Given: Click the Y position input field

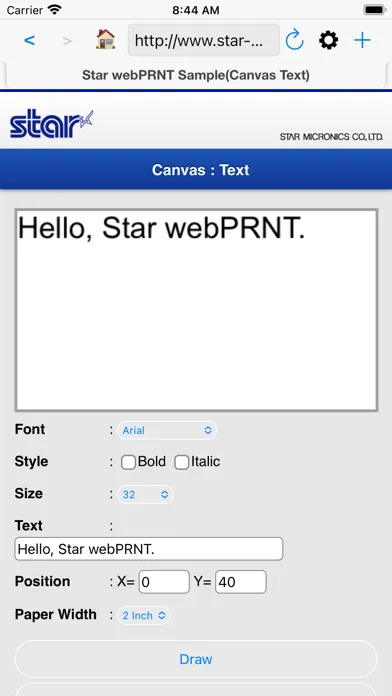Looking at the screenshot, I should click(241, 582).
